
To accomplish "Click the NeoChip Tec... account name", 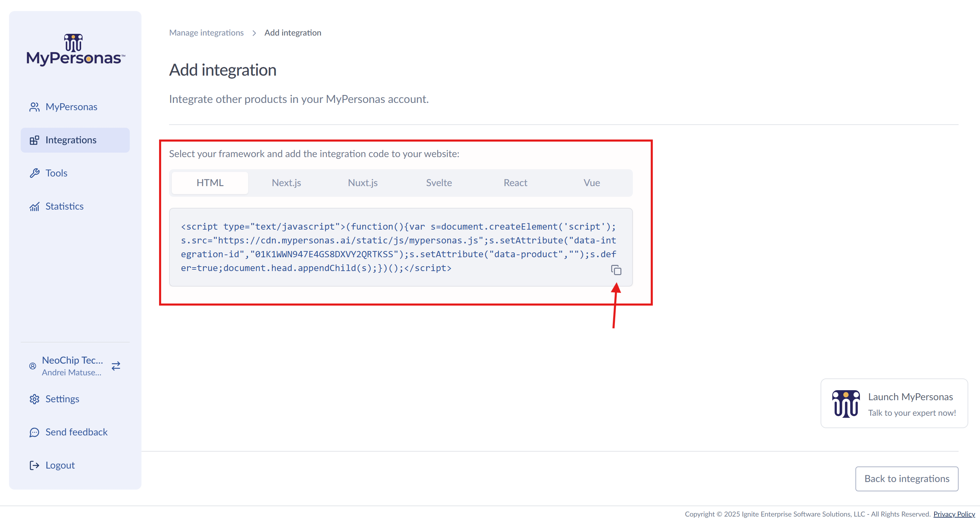I will click(72, 360).
